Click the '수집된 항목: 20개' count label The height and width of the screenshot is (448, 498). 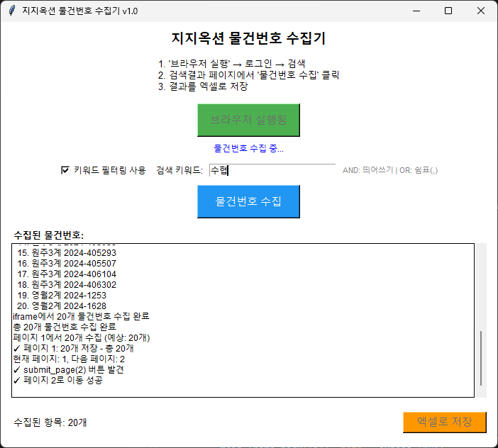pos(50,422)
